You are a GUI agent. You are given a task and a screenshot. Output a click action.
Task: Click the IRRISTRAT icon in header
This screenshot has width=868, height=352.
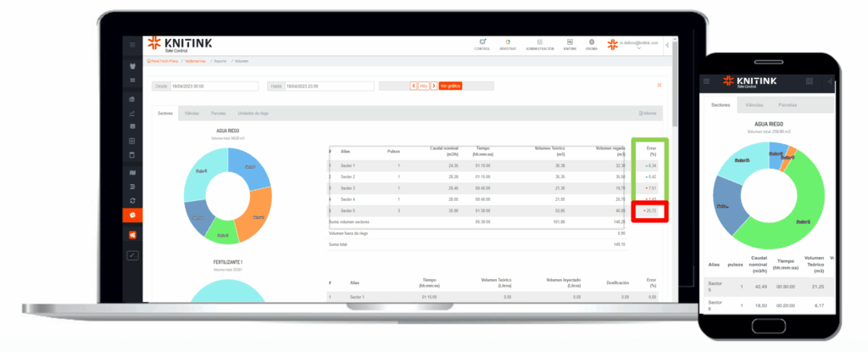(x=508, y=44)
